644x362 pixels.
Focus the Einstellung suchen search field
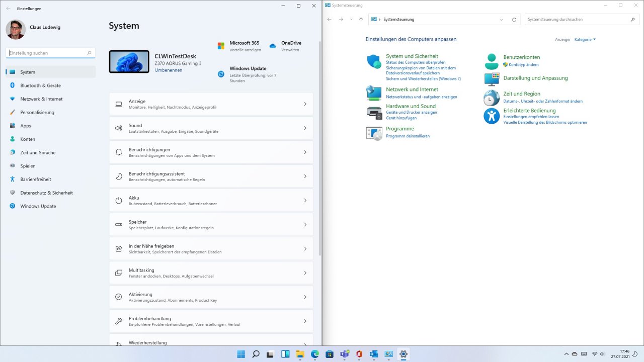pos(50,53)
